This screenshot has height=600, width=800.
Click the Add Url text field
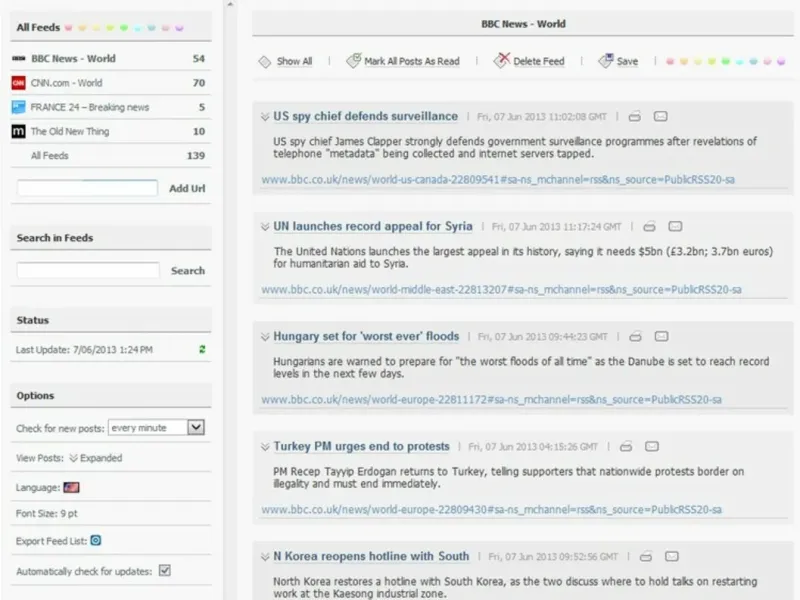pos(87,188)
